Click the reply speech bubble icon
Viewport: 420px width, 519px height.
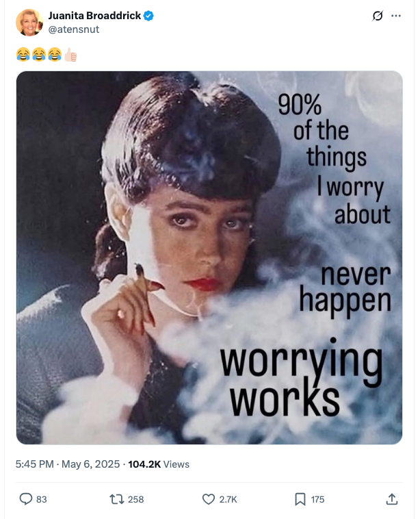[x=25, y=499]
